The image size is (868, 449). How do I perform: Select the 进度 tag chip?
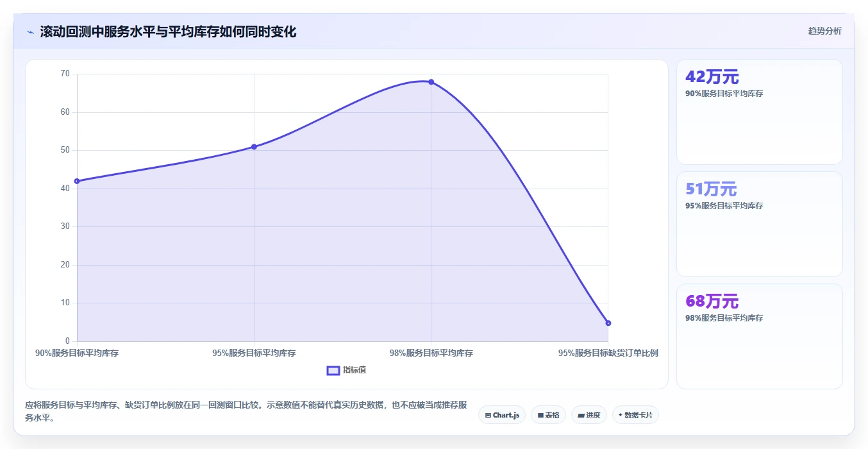(588, 415)
